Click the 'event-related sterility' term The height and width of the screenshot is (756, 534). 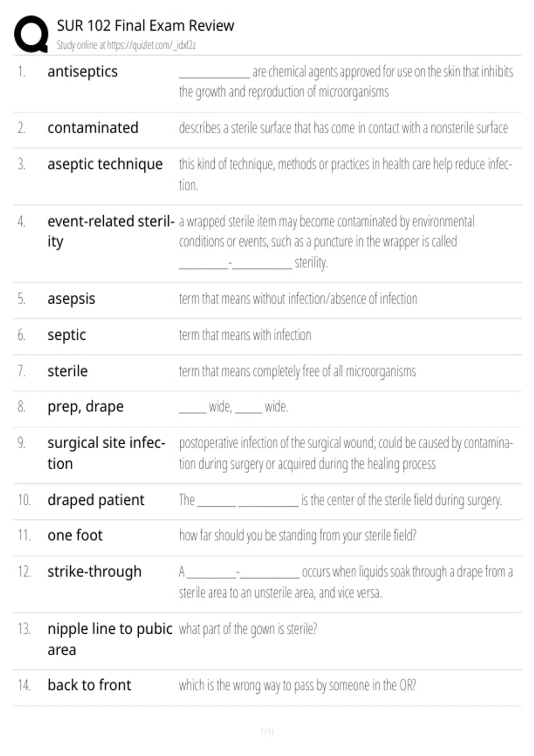[x=111, y=231]
